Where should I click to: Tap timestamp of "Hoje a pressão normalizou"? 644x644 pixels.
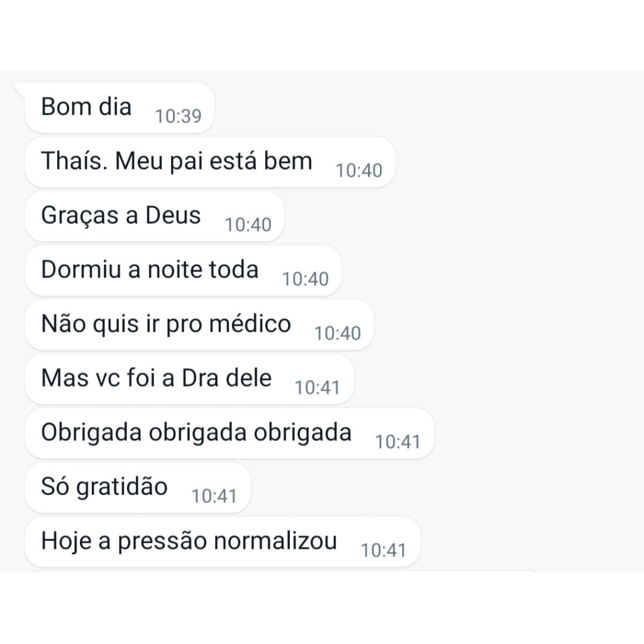click(383, 550)
